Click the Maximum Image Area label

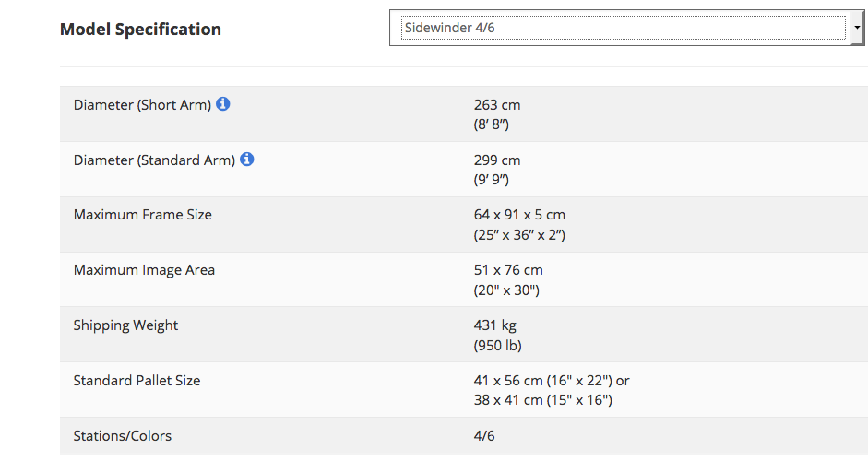click(x=144, y=270)
